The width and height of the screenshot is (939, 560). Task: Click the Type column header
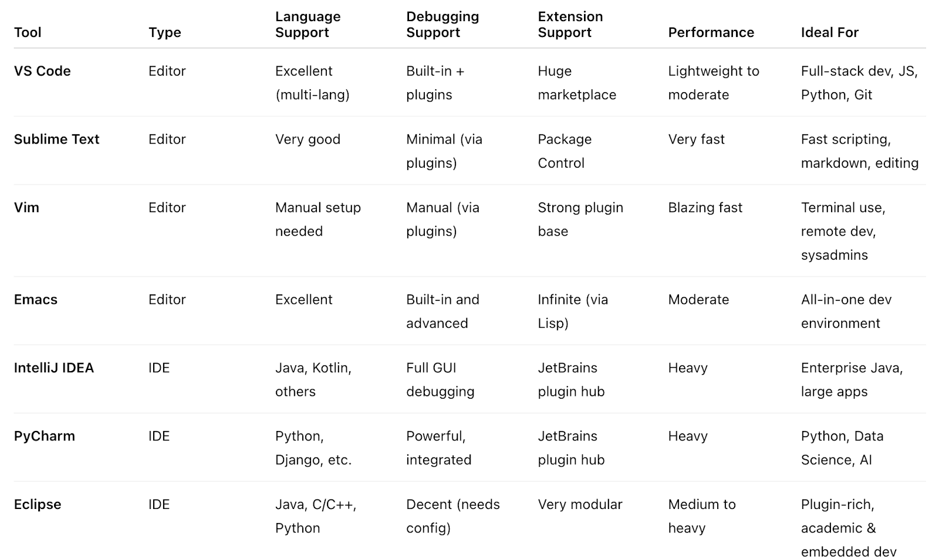(x=164, y=32)
